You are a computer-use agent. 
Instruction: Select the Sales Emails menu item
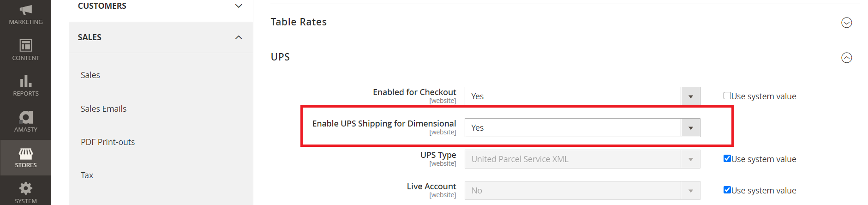click(103, 109)
